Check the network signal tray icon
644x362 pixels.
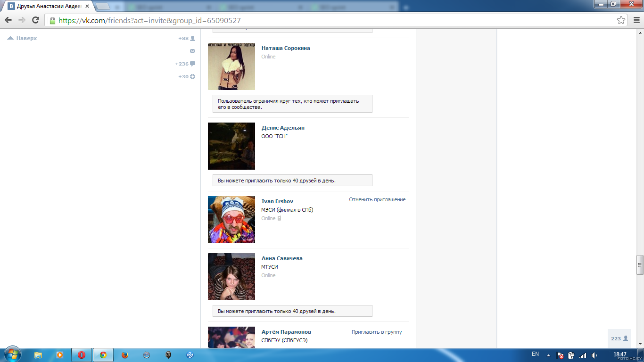pos(582,355)
